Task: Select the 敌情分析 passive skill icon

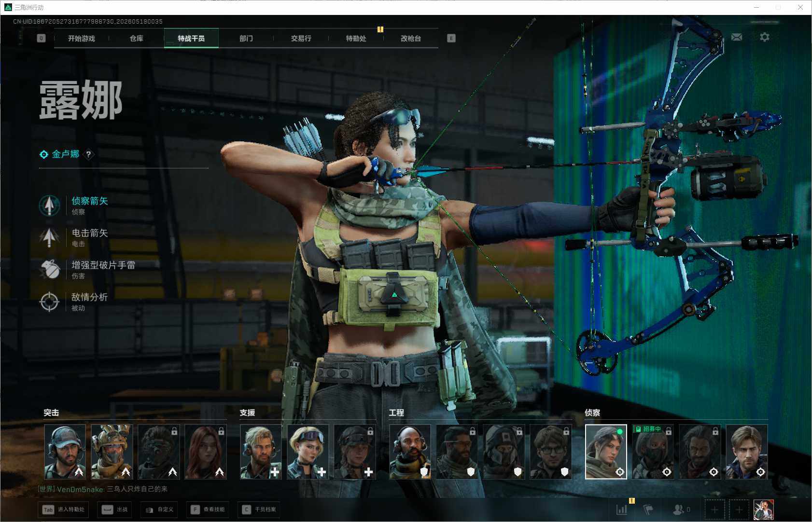Action: click(49, 302)
